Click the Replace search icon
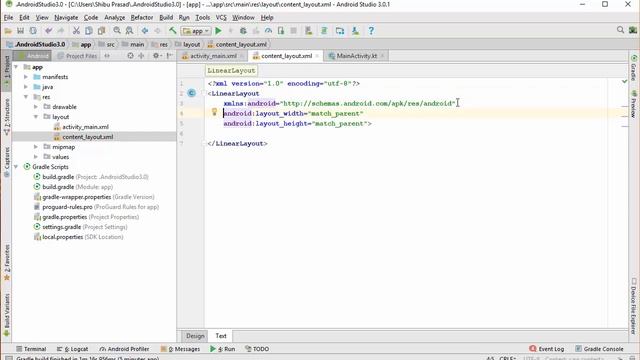Viewport: 640px width, 360px height. [x=129, y=31]
